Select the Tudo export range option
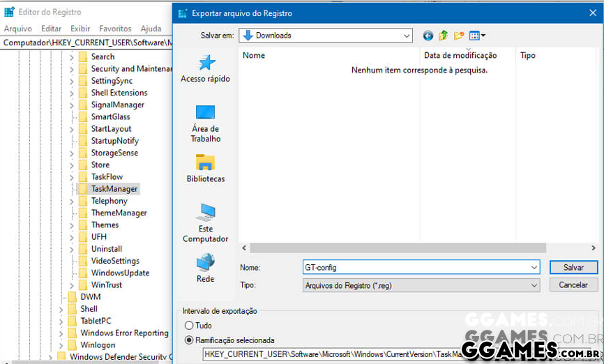The image size is (604, 364). (189, 326)
